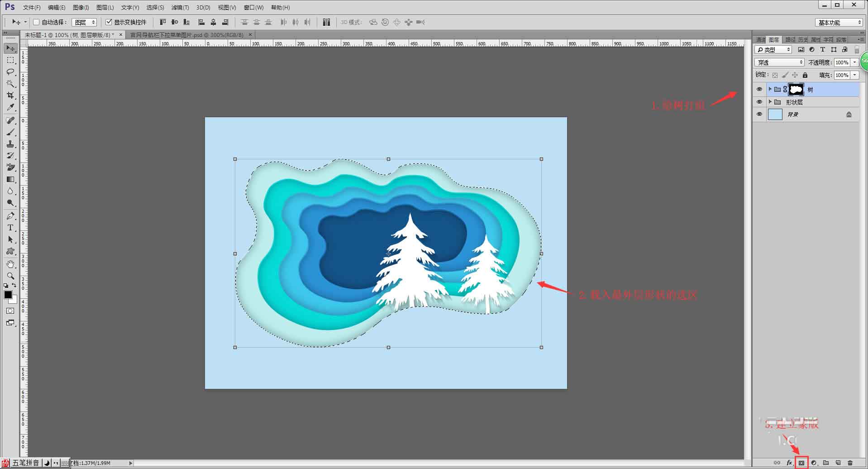This screenshot has width=868, height=469.
Task: Select the Blur tool
Action: 10,191
